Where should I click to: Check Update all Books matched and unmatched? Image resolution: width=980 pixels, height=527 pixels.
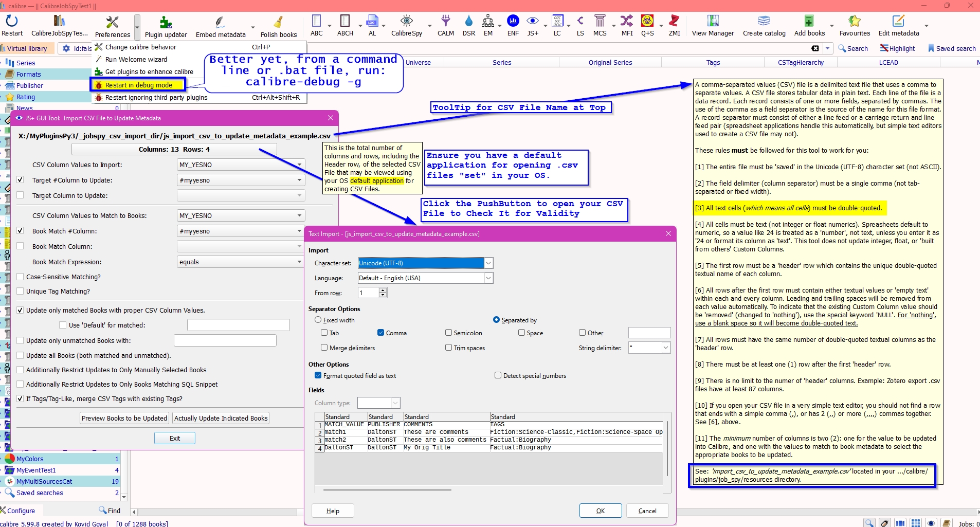click(x=20, y=355)
